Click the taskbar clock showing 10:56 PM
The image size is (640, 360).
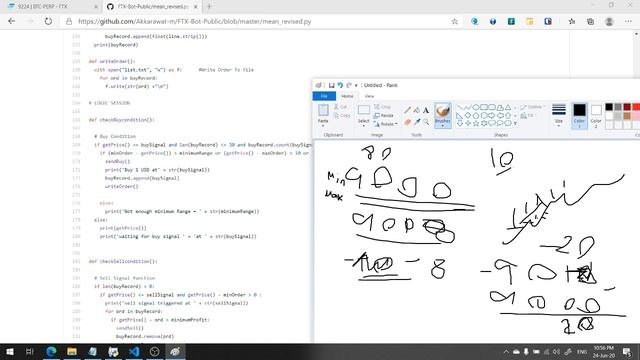[x=604, y=351]
